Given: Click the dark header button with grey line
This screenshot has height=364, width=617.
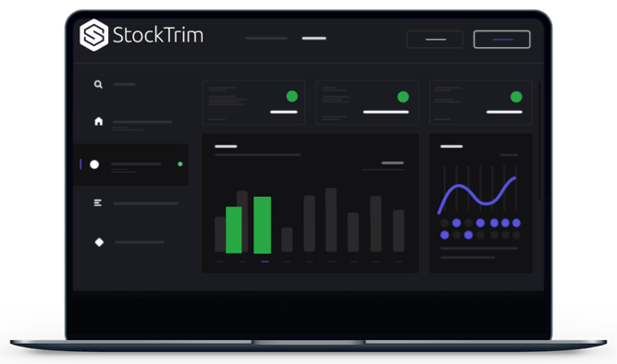Looking at the screenshot, I should tap(435, 40).
